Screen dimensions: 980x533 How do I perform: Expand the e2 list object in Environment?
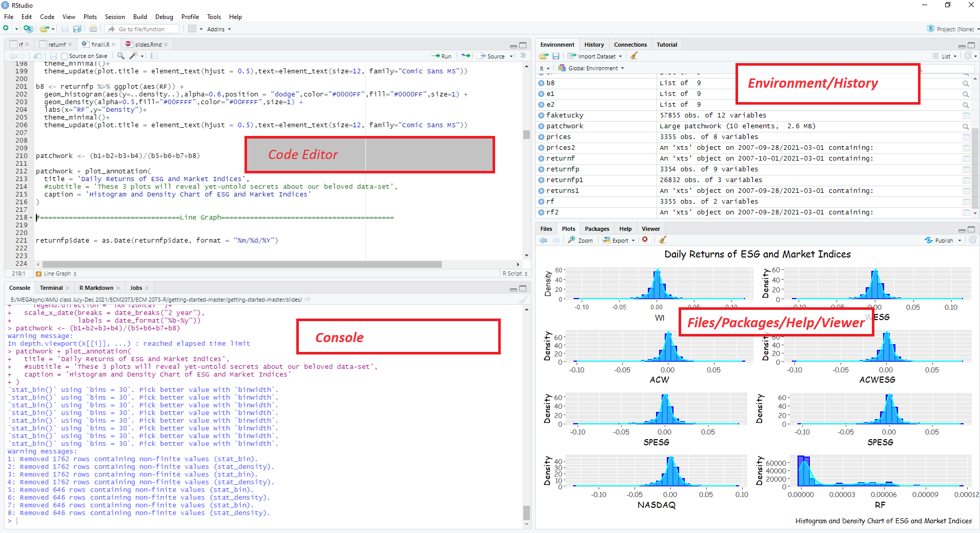(541, 104)
